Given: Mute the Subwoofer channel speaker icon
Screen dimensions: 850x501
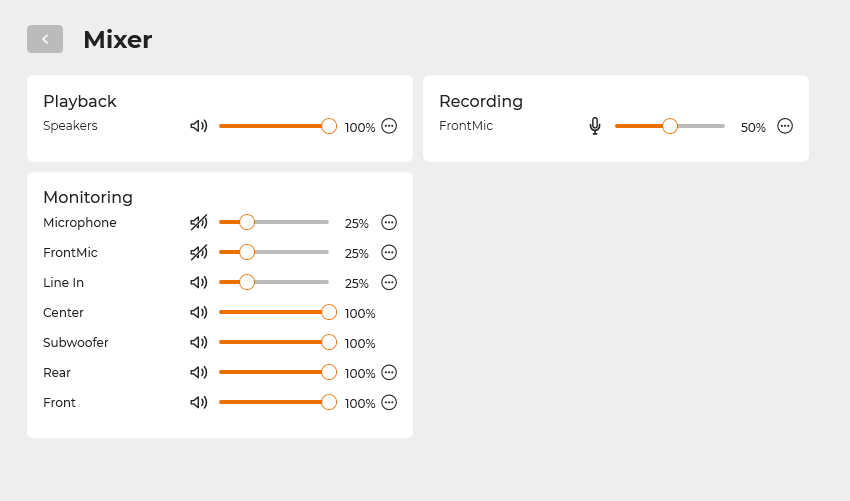Looking at the screenshot, I should coord(199,343).
